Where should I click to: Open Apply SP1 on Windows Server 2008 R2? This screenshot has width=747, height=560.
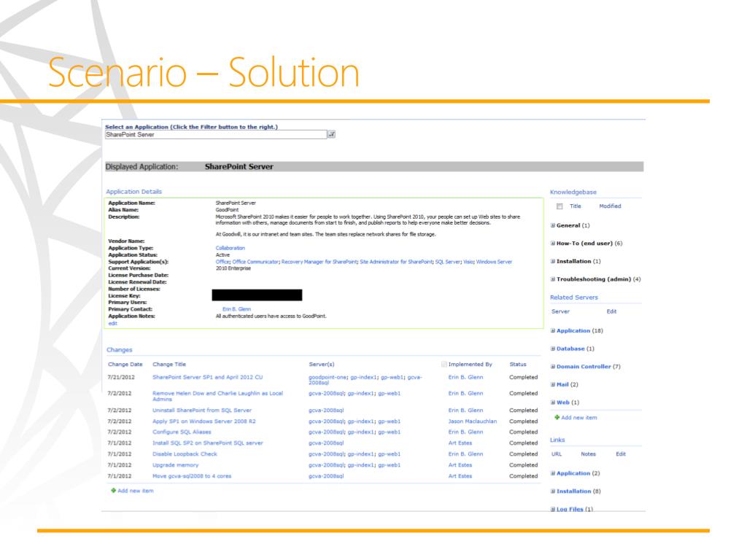click(204, 421)
